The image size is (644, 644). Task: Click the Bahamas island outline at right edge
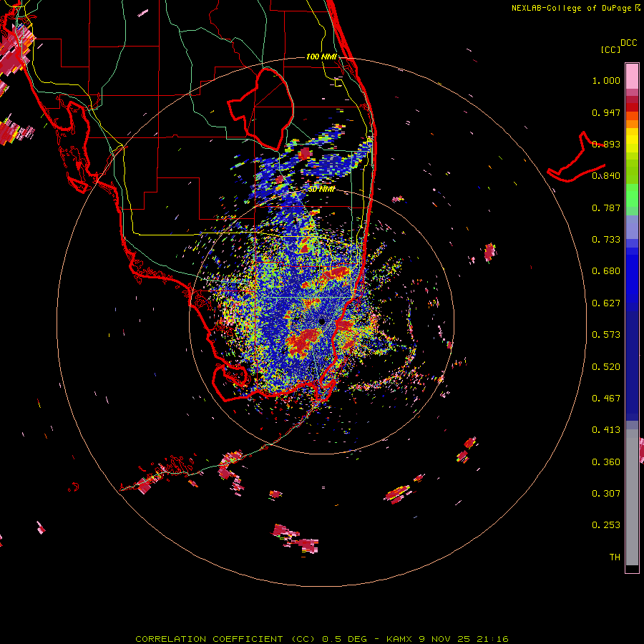click(x=576, y=157)
